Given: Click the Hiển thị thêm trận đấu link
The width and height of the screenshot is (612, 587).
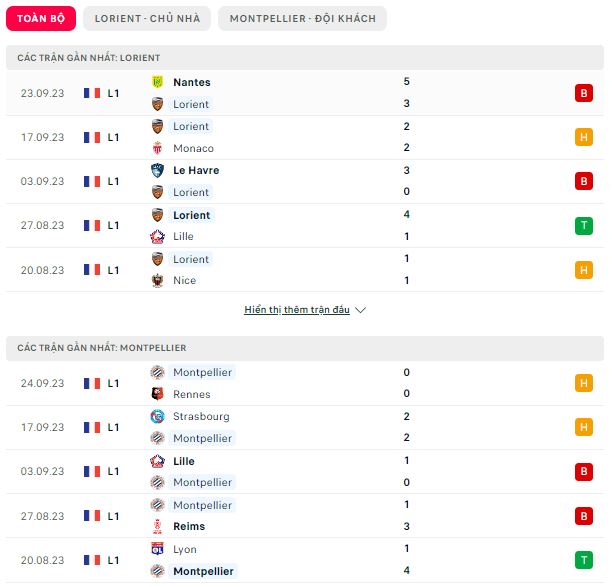Looking at the screenshot, I should pyautogui.click(x=297, y=310).
